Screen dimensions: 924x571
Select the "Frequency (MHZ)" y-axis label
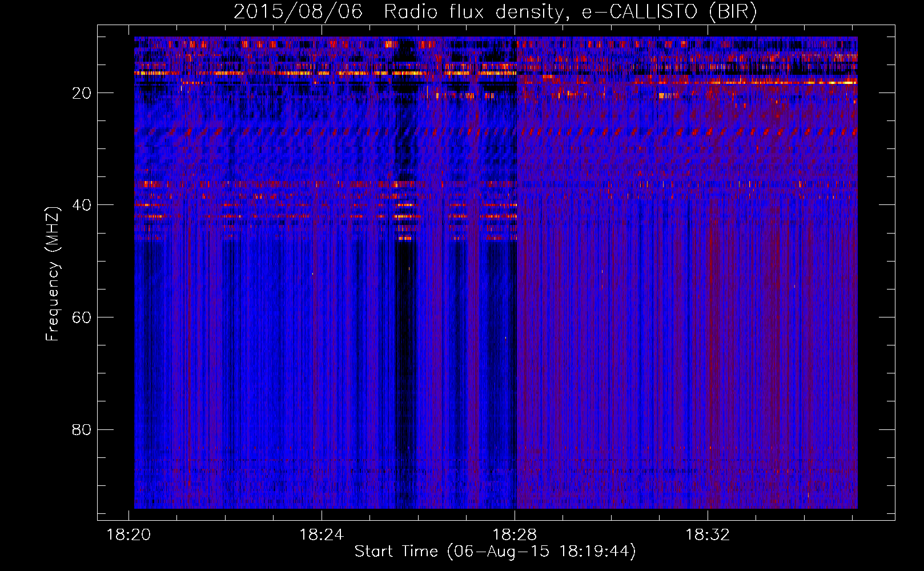click(x=53, y=274)
